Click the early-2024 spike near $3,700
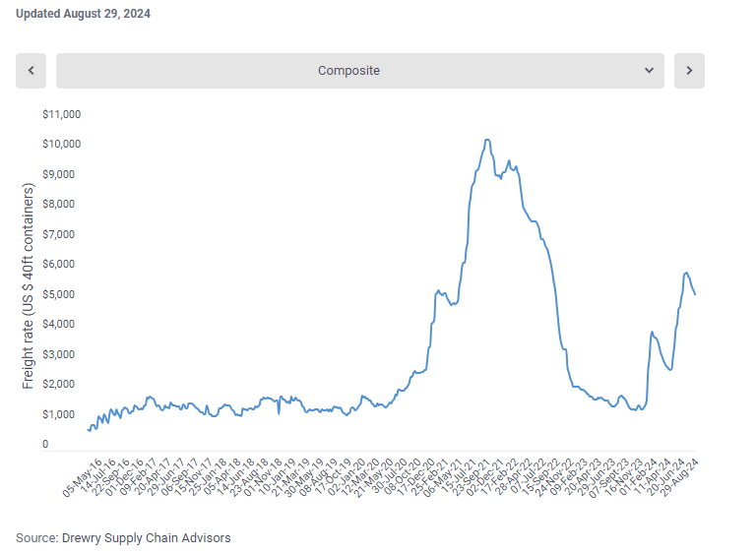This screenshot has height=554, width=756. point(652,333)
